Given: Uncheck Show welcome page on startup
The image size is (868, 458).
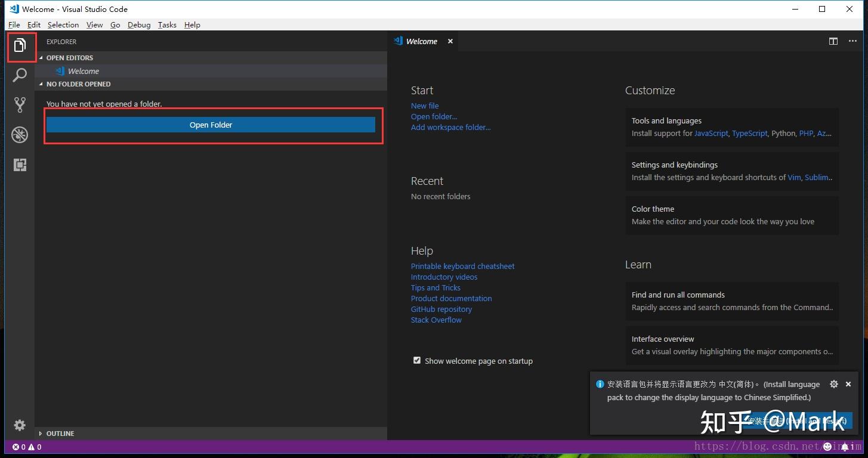Looking at the screenshot, I should pos(417,360).
